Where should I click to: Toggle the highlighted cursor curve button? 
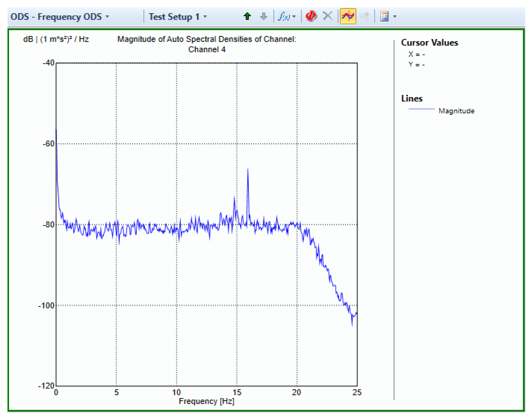click(x=348, y=16)
